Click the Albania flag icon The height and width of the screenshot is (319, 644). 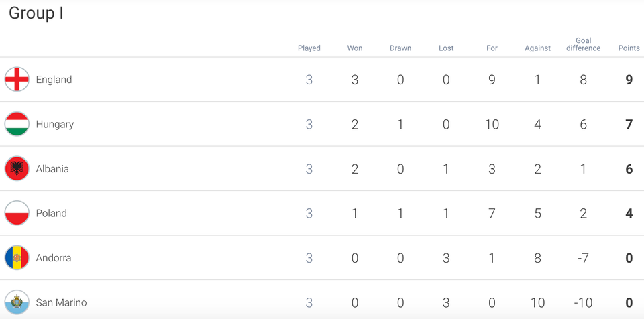tap(17, 169)
